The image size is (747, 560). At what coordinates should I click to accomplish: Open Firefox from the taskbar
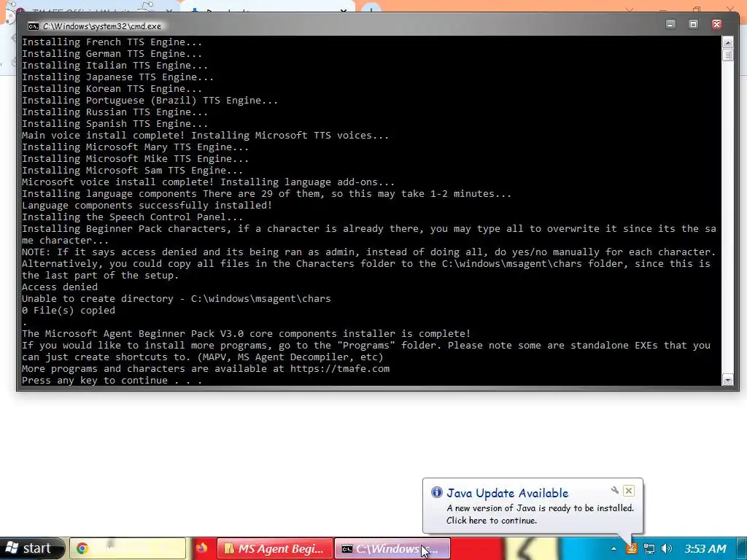click(x=201, y=548)
